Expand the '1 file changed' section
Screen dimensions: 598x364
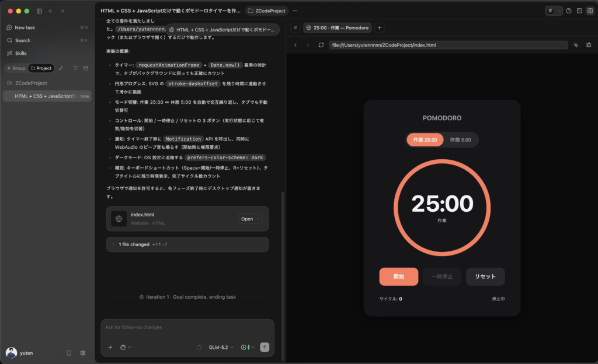(187, 244)
